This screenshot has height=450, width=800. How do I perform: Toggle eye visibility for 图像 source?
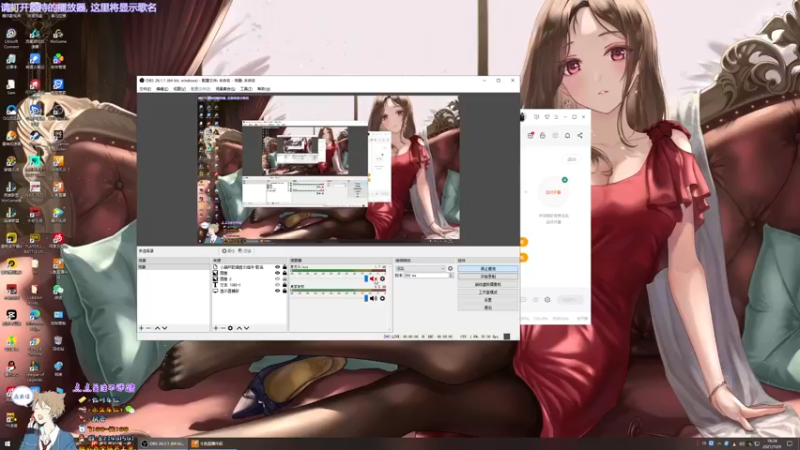click(278, 273)
